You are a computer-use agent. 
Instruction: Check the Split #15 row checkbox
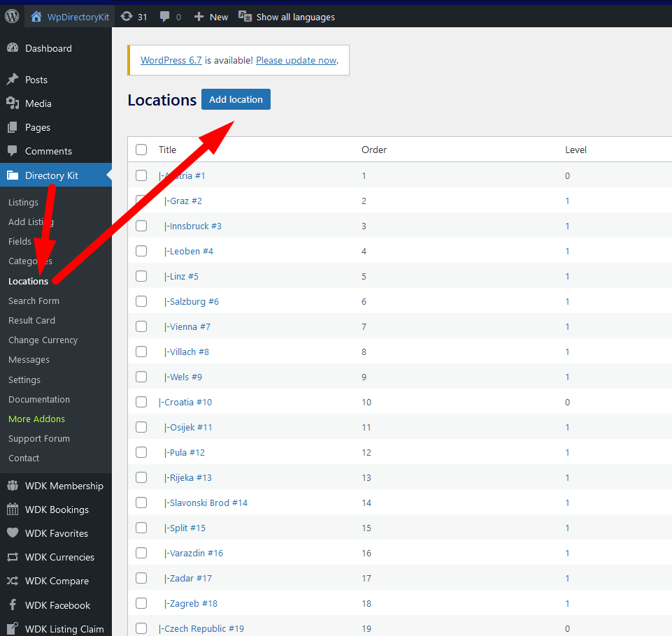(x=141, y=528)
